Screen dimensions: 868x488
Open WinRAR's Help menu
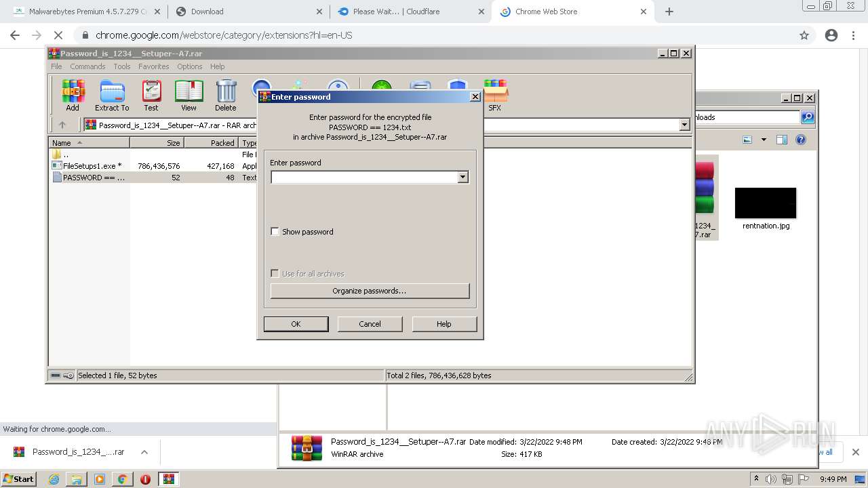[217, 66]
